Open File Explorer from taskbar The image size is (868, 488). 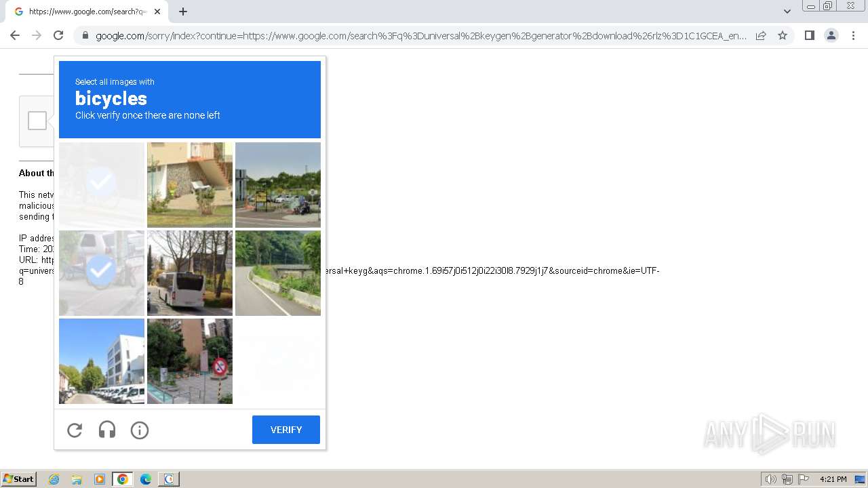tap(77, 479)
